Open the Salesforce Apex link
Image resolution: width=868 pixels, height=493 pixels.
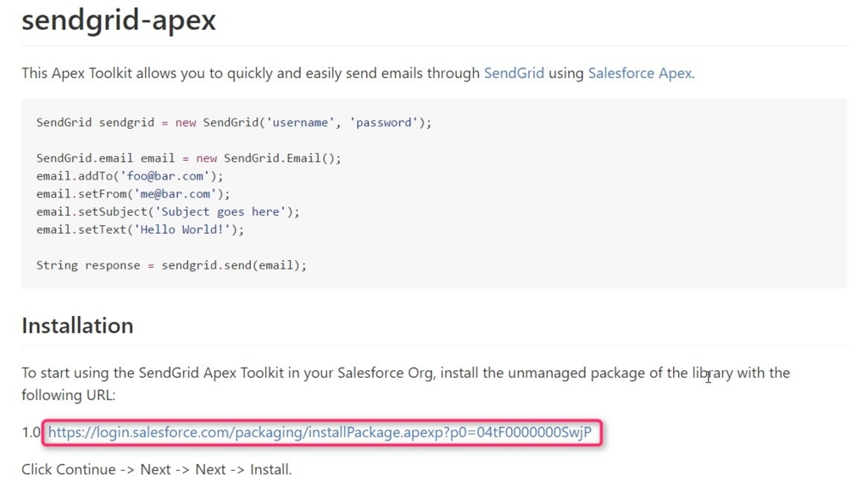click(x=639, y=73)
